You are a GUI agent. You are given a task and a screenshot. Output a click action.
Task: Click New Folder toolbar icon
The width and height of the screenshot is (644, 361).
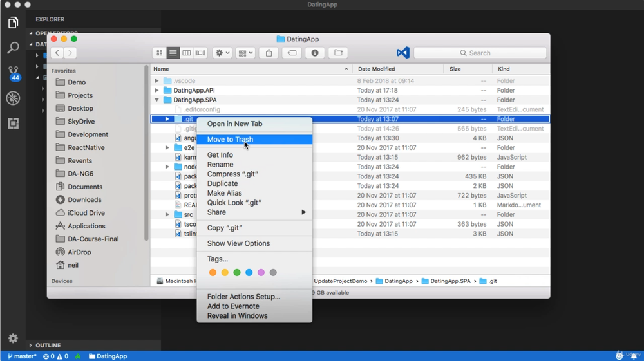pyautogui.click(x=338, y=53)
